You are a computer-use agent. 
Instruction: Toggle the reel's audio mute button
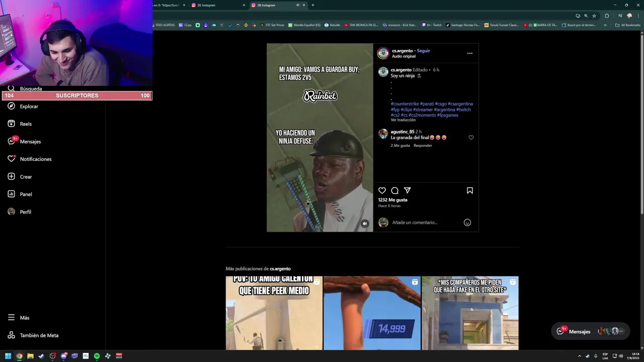click(x=365, y=224)
